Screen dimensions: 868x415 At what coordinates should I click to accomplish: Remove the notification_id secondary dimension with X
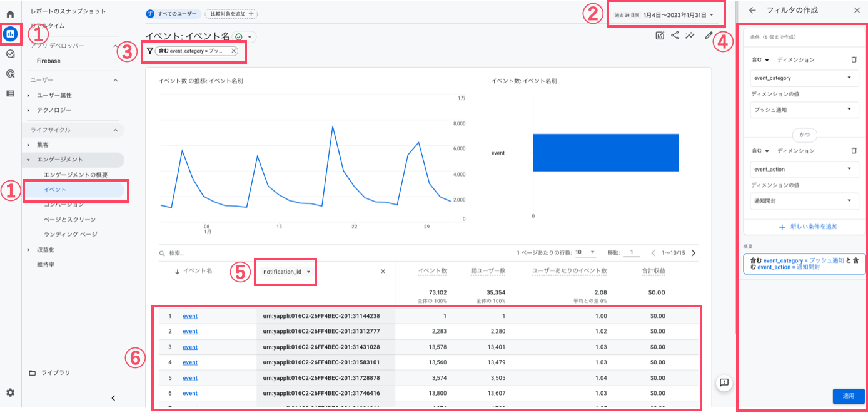coord(383,271)
